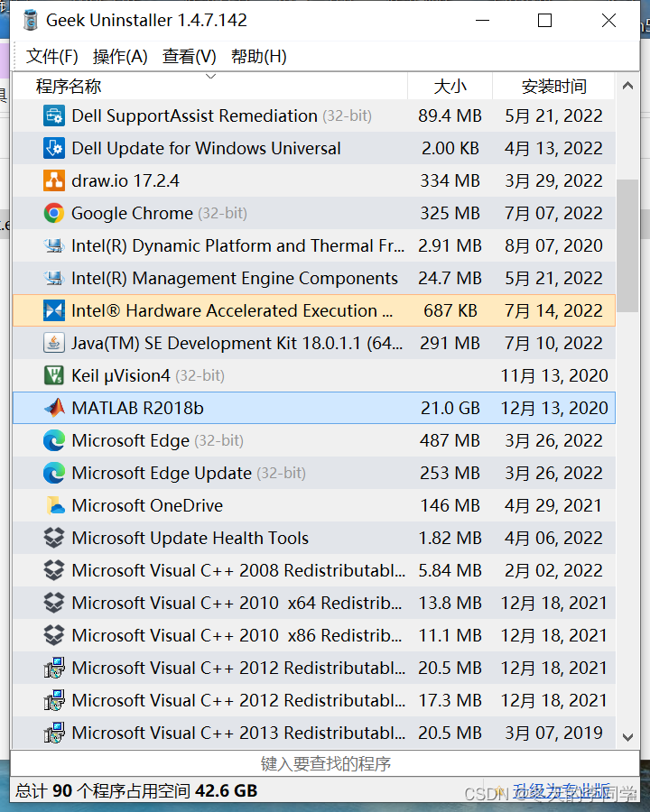The width and height of the screenshot is (650, 812).
Task: Click the 总计 90 个程序占用空间 status text
Action: [x=136, y=790]
